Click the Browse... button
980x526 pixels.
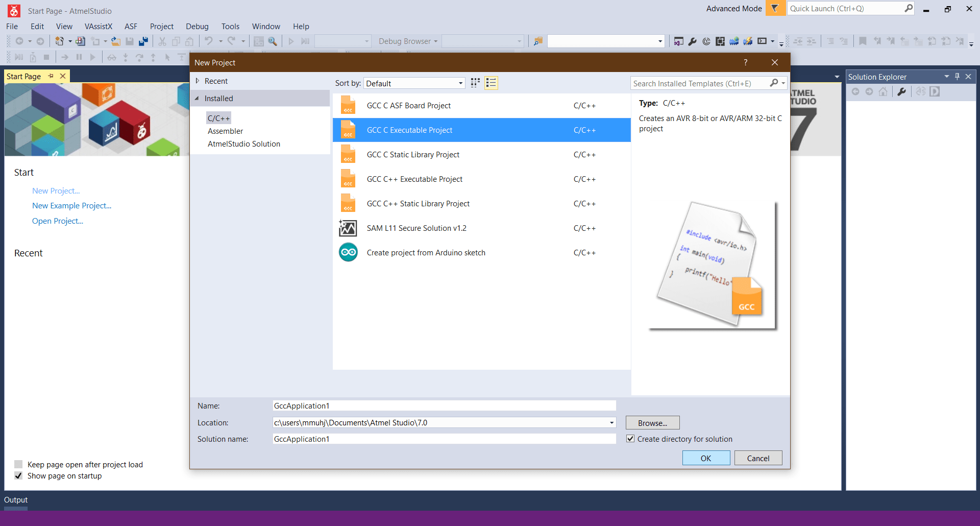(x=652, y=423)
